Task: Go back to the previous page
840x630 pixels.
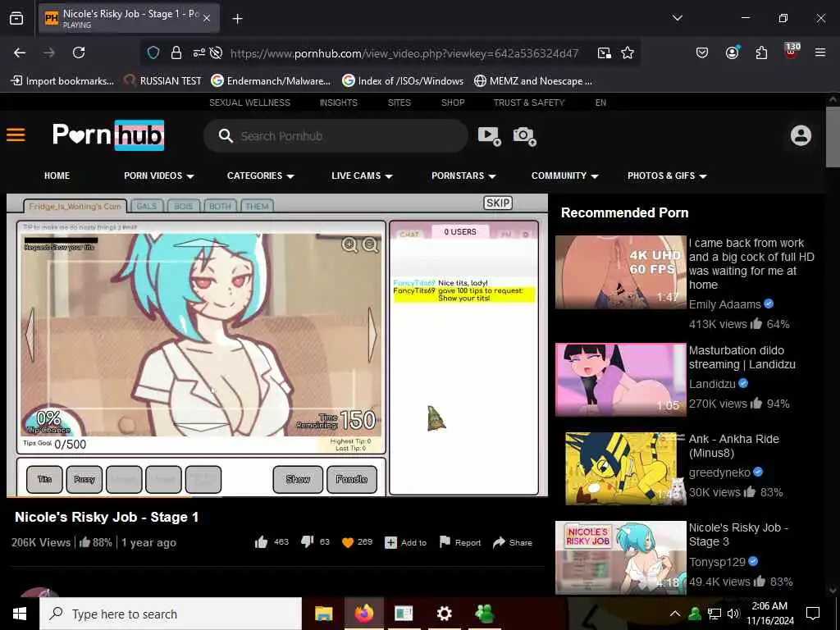Action: click(x=20, y=52)
